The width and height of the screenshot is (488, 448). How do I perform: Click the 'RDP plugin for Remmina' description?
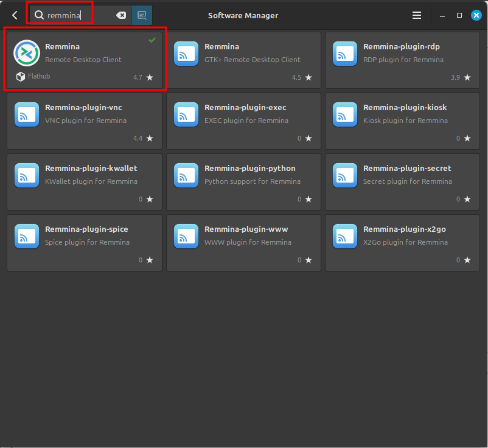tap(403, 60)
